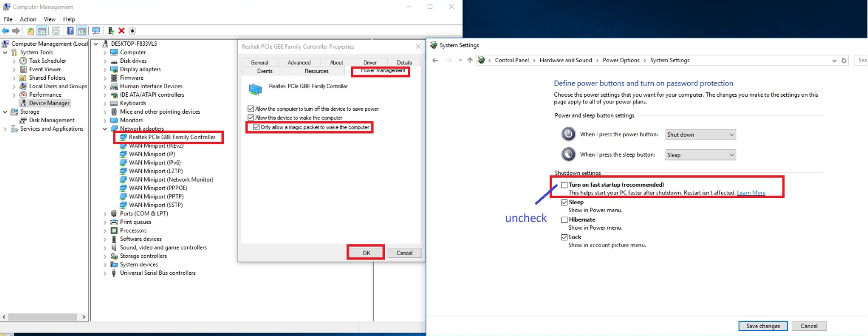Click the Mice and other pointing devices icon
This screenshot has width=868, height=336.
pos(114,111)
